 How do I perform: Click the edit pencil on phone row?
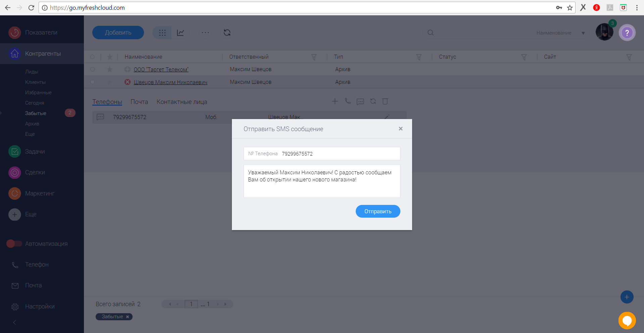387,117
